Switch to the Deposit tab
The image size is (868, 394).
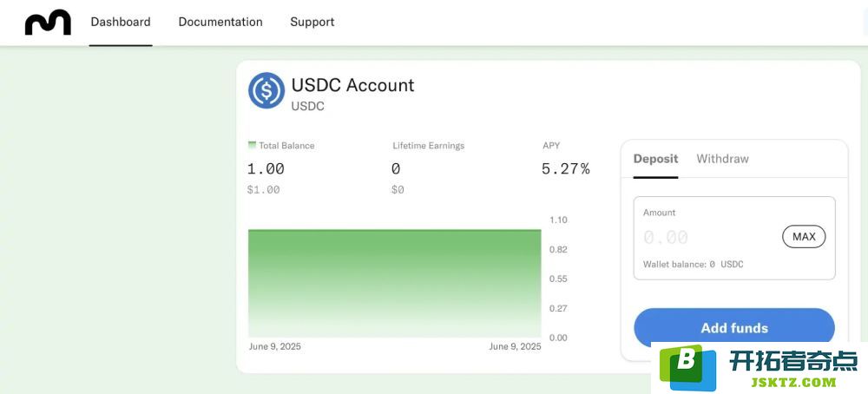click(655, 159)
